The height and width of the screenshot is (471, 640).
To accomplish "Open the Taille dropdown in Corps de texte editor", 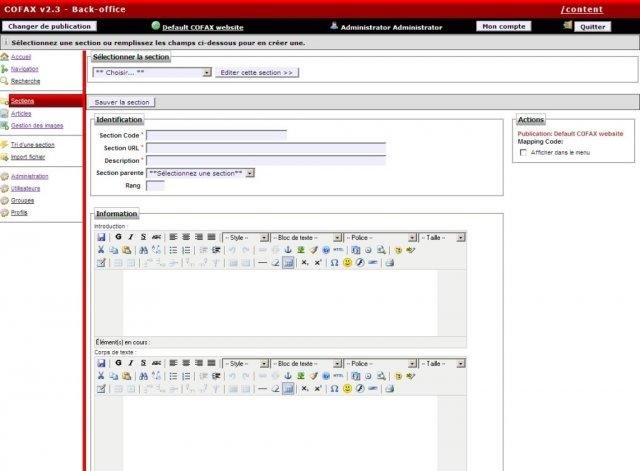I will pyautogui.click(x=442, y=363).
